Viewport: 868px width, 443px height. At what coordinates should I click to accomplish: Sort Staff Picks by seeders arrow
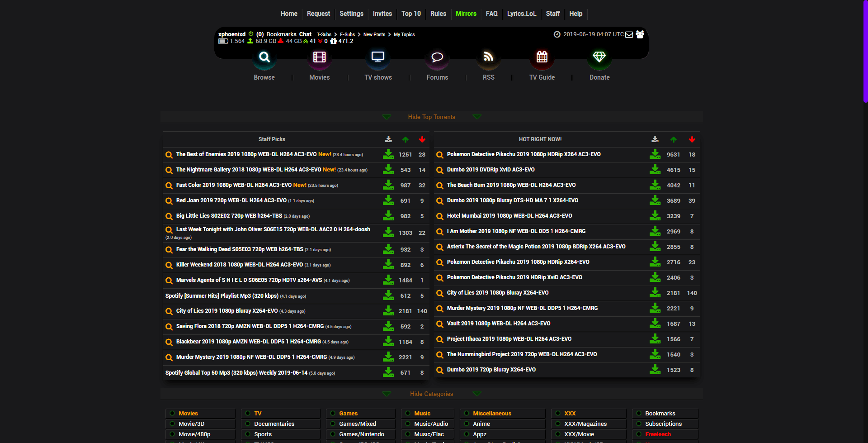tap(406, 140)
